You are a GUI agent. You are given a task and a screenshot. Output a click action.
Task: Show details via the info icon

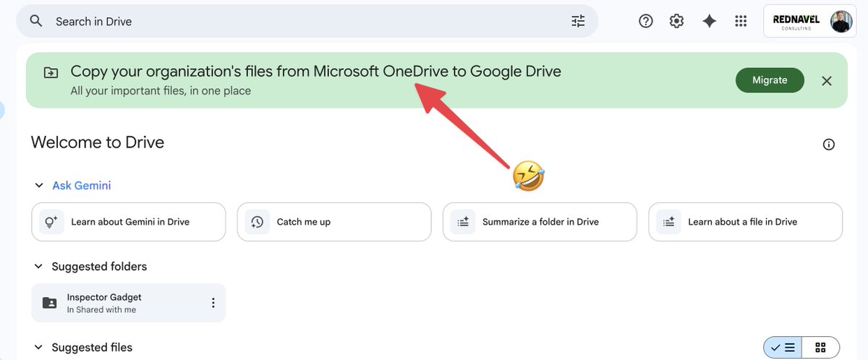[829, 145]
